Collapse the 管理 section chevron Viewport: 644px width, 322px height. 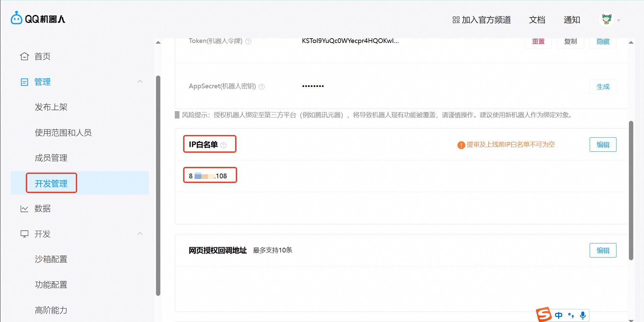[x=140, y=82]
